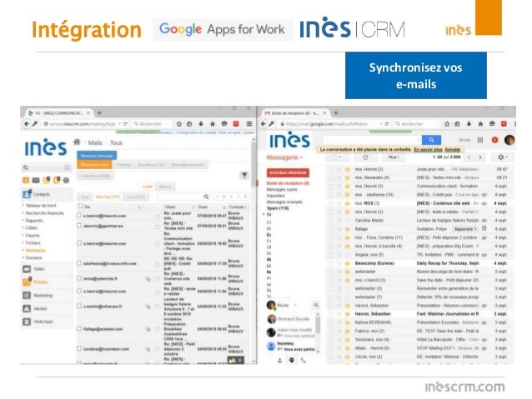Screen dimensions: 532x399
Task: Open the Historique module in INES sidebar
Action: coord(46,322)
